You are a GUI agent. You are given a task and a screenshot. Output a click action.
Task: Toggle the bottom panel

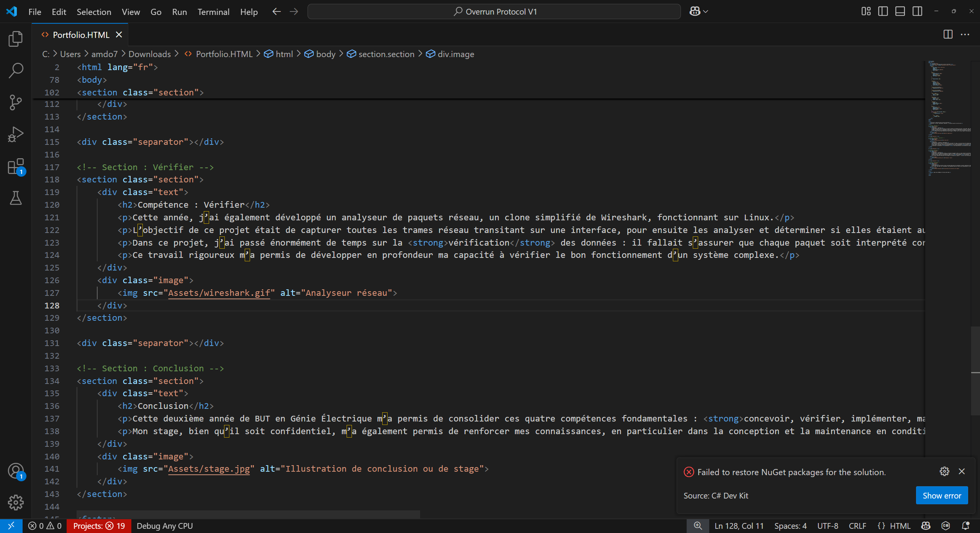[900, 11]
